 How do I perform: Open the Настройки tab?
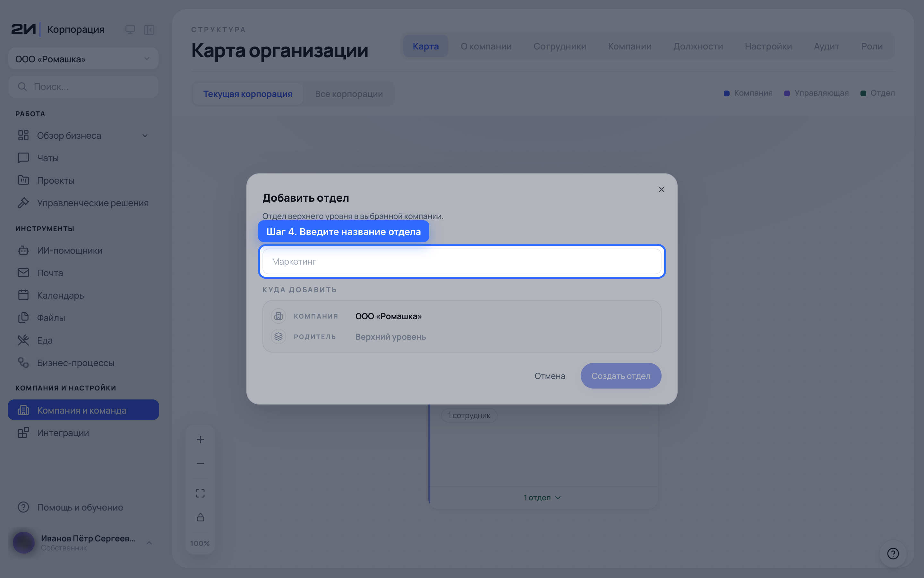[768, 46]
